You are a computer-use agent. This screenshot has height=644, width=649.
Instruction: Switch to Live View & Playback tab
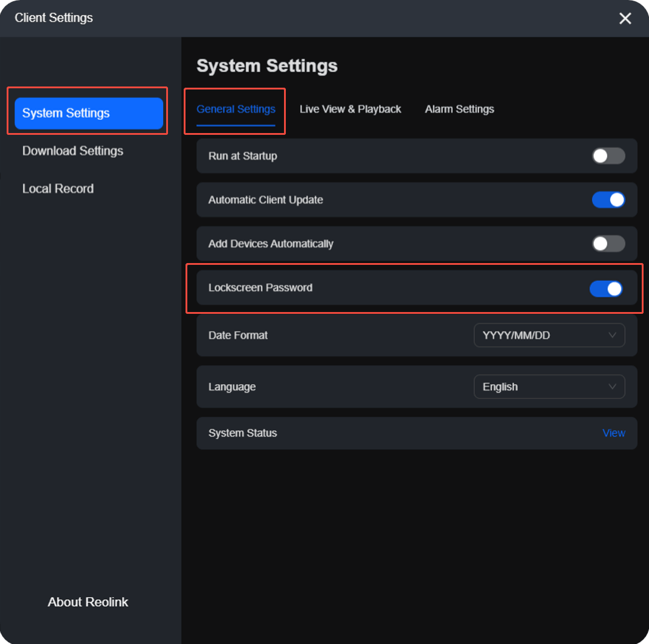pos(350,109)
